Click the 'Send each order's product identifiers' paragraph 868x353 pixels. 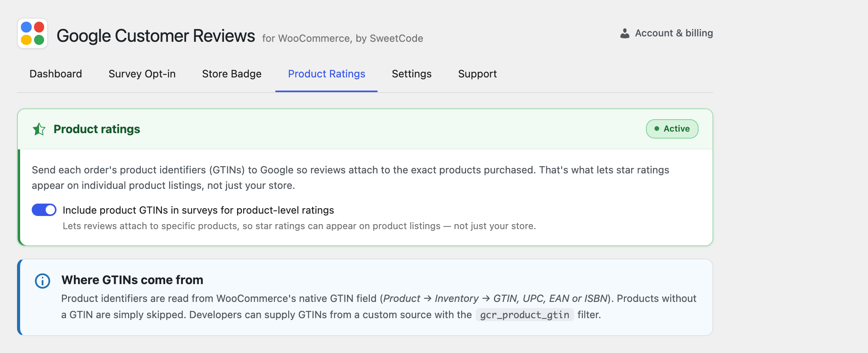[350, 178]
